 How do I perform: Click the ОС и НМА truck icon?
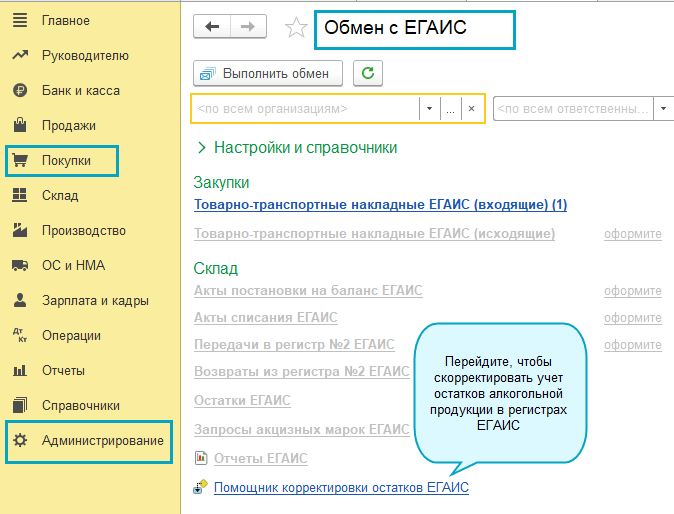coord(20,265)
